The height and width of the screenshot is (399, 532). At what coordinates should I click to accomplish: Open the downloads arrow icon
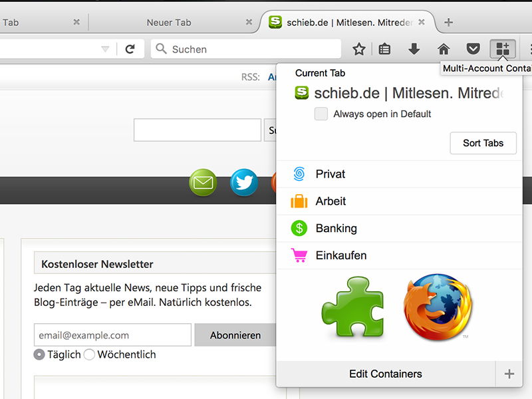pos(414,49)
